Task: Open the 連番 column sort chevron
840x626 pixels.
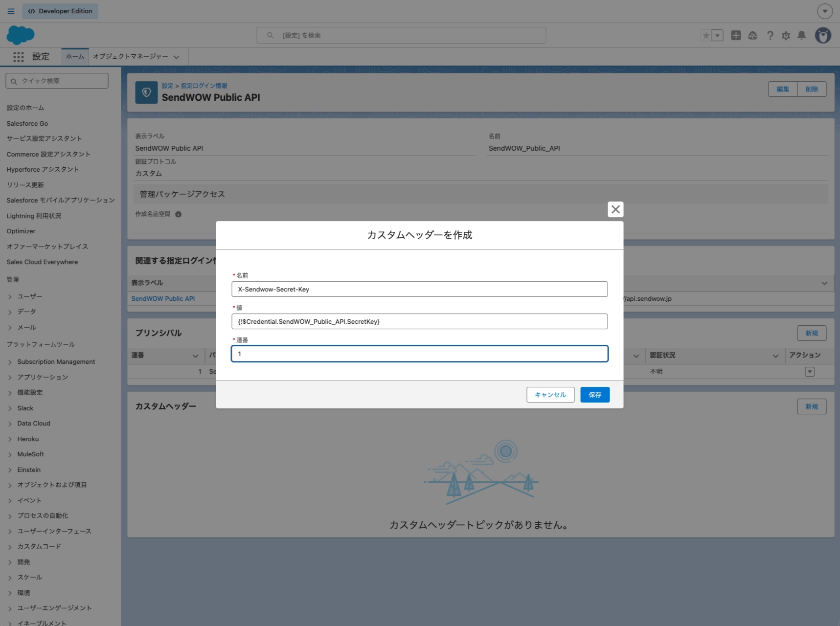Action: tap(195, 356)
